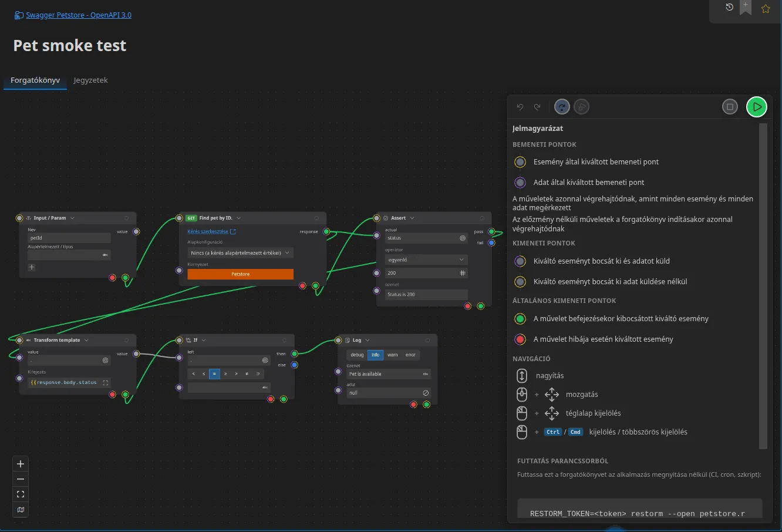Switch to the Forgatókönyv tab
Viewport: 782px width, 532px height.
click(35, 80)
